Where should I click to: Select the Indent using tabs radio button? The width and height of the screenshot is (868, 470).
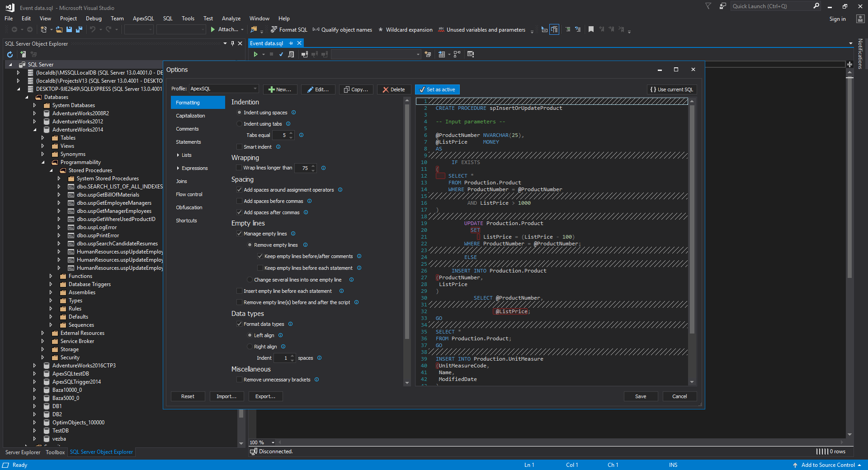240,124
